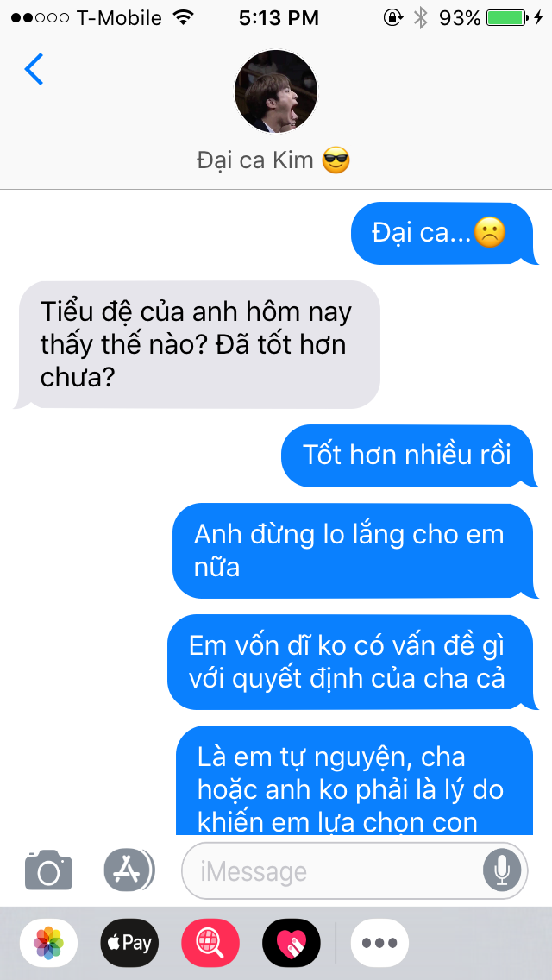
Task: Tap the "Anh đừng lo lắng" bubble
Action: click(x=355, y=550)
